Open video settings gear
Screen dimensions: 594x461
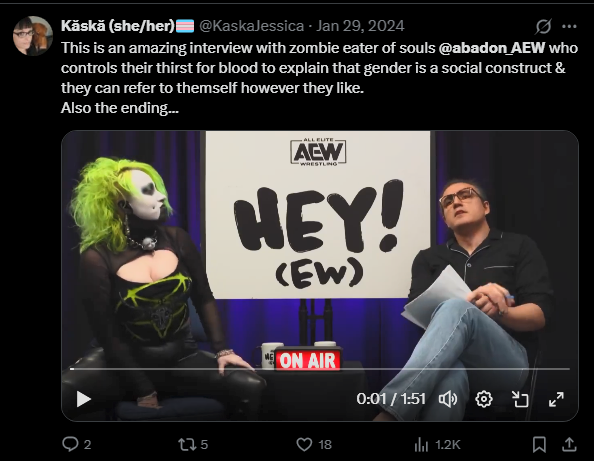point(484,399)
